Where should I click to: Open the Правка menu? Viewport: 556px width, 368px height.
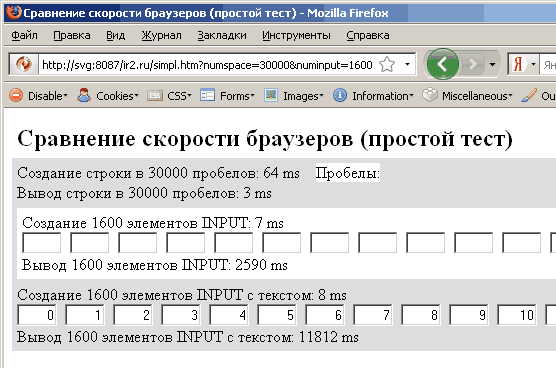(72, 35)
